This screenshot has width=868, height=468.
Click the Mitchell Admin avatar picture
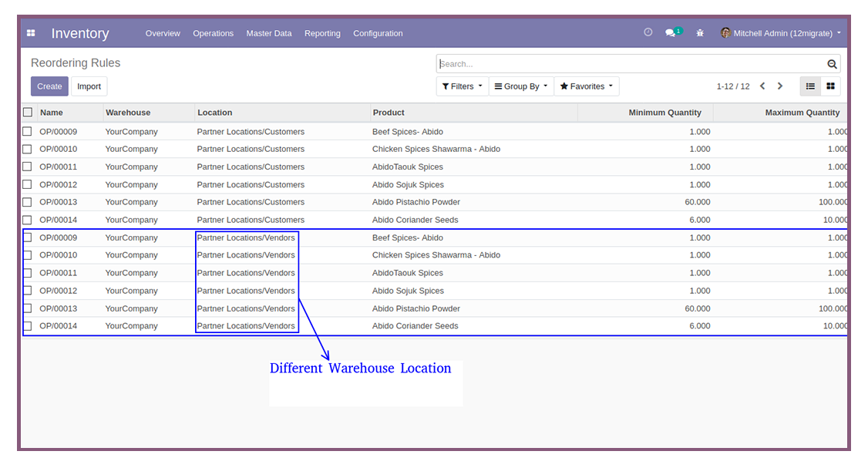tap(725, 32)
